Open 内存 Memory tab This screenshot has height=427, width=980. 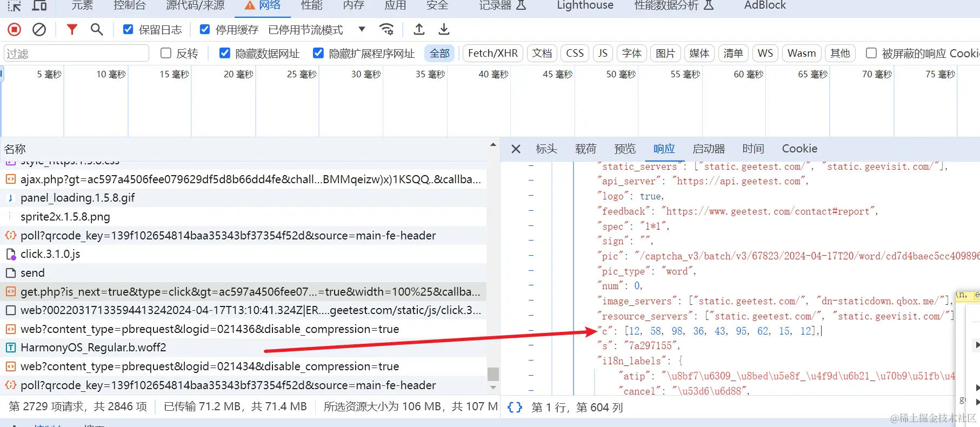click(354, 5)
